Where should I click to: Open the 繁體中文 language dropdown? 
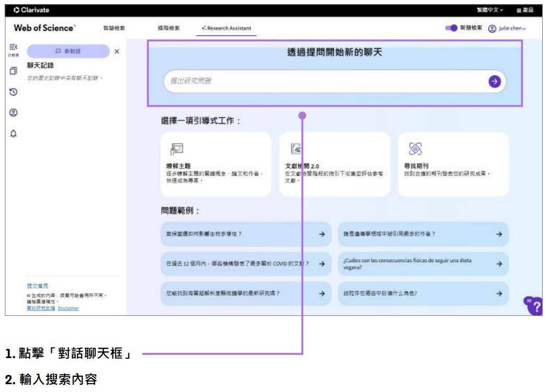(x=489, y=10)
